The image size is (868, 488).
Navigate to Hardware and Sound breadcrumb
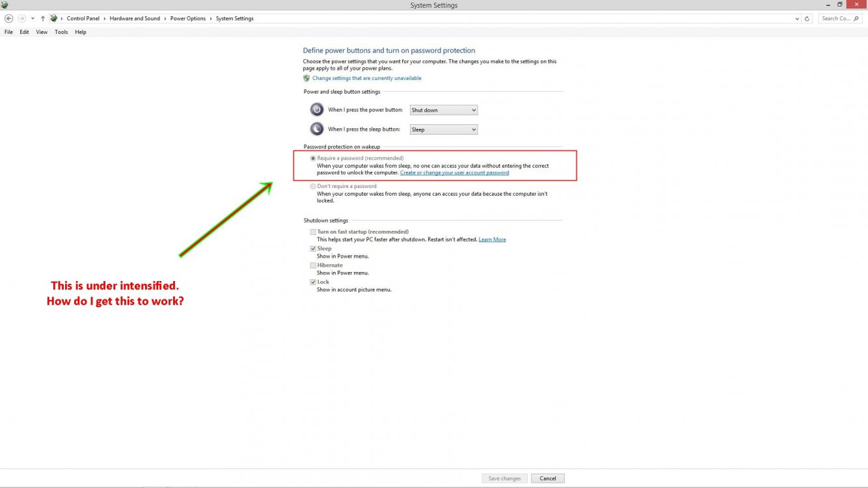point(135,18)
